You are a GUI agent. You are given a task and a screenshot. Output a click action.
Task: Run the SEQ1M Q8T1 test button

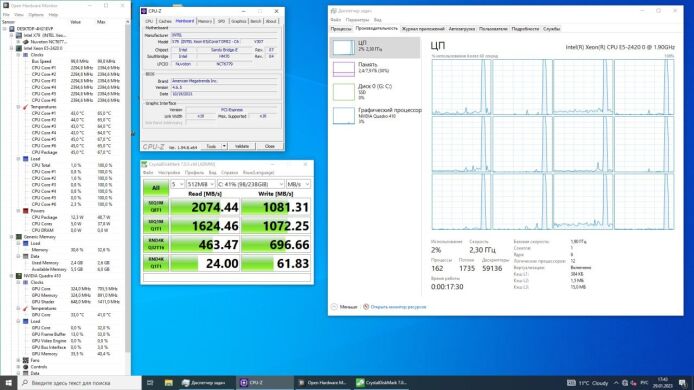click(156, 207)
